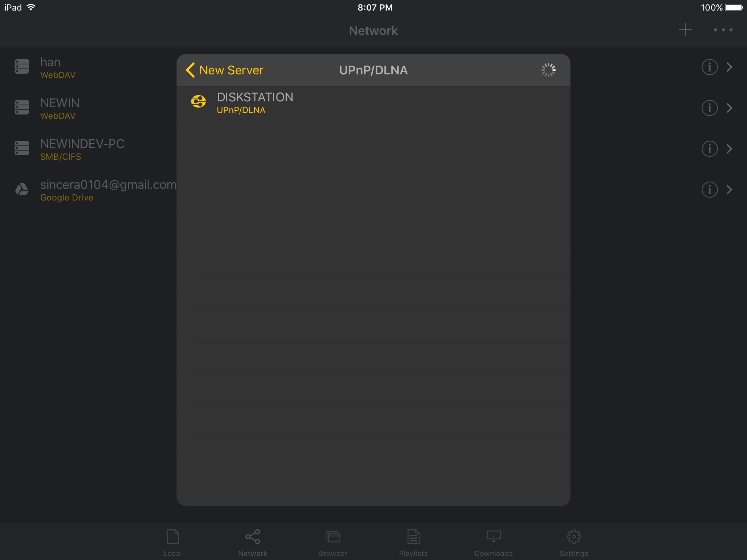747x560 pixels.
Task: Go back to New Server
Action: point(224,70)
